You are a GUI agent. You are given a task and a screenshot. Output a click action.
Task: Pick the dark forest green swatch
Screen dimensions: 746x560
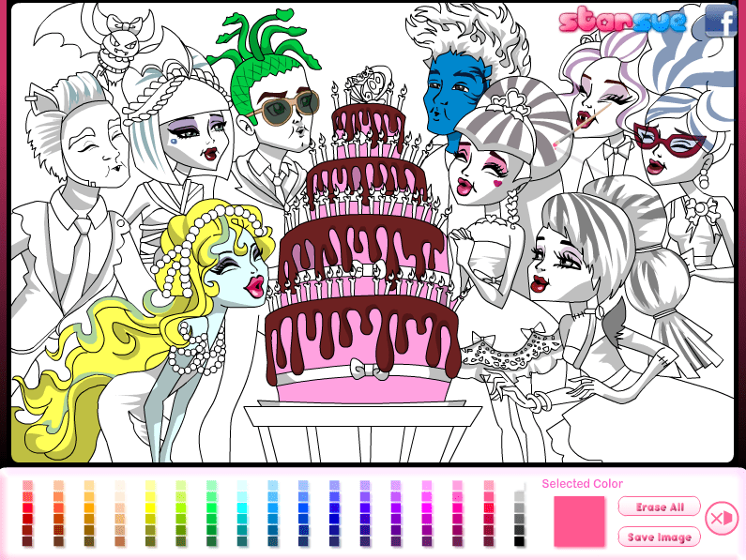[212, 541]
